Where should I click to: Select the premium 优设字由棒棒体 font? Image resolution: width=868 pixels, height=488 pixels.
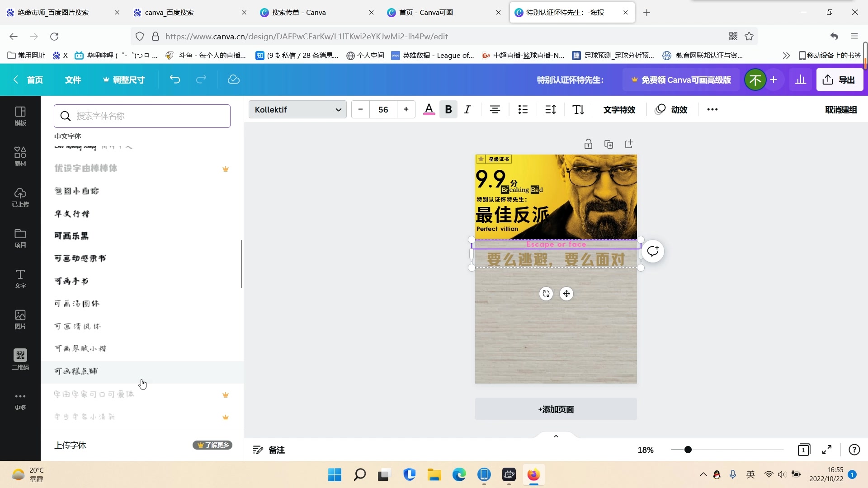pyautogui.click(x=142, y=169)
